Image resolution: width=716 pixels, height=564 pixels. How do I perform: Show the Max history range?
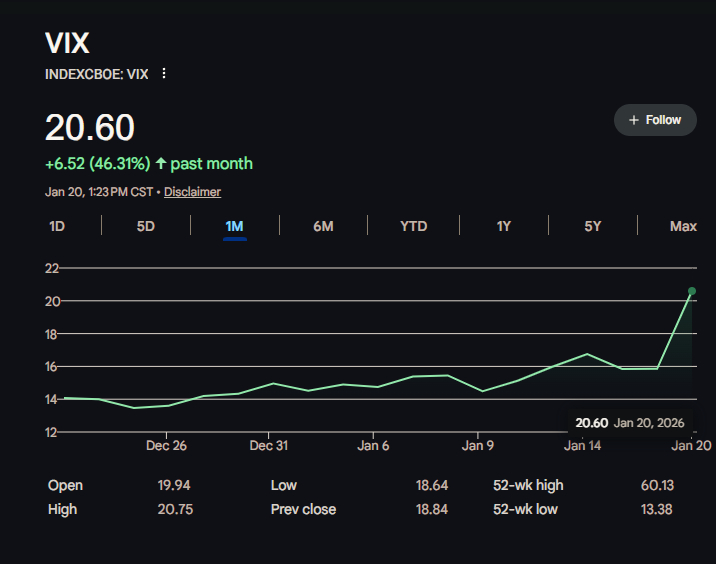683,226
